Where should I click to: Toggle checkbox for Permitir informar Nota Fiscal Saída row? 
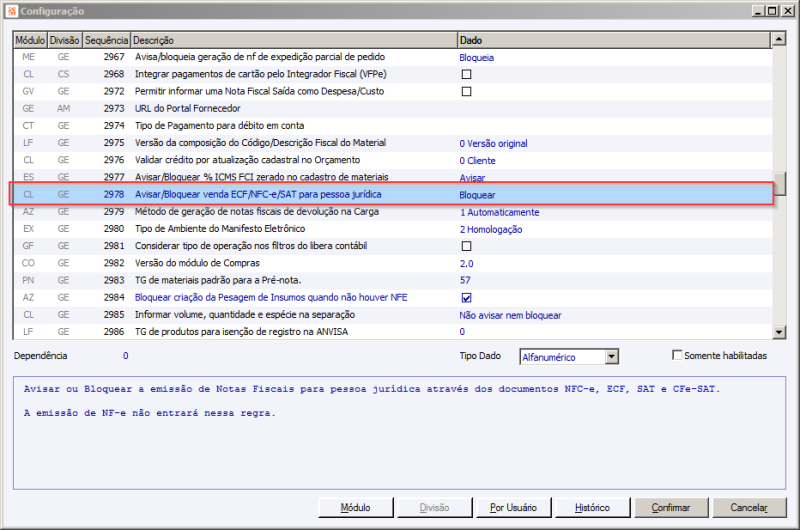point(466,92)
